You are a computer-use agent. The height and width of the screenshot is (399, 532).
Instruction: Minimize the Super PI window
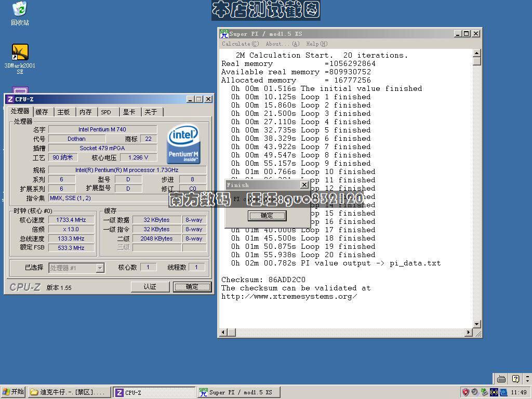(458, 34)
